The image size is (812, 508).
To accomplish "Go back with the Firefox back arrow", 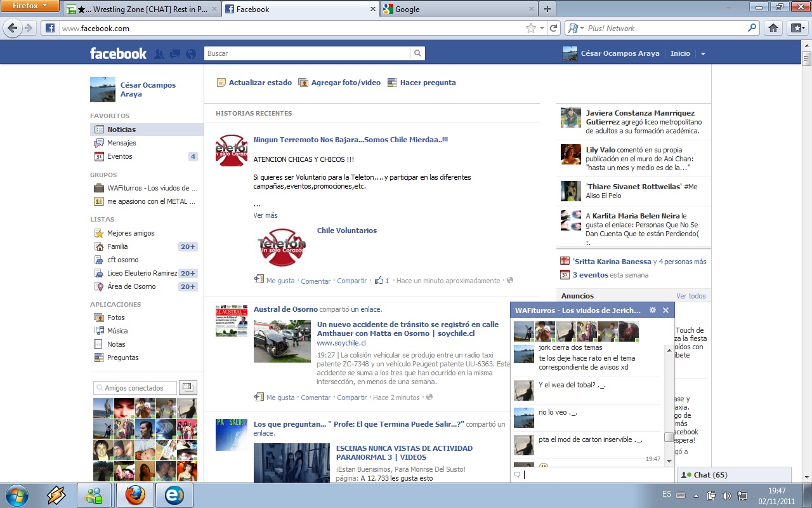I will (13, 28).
